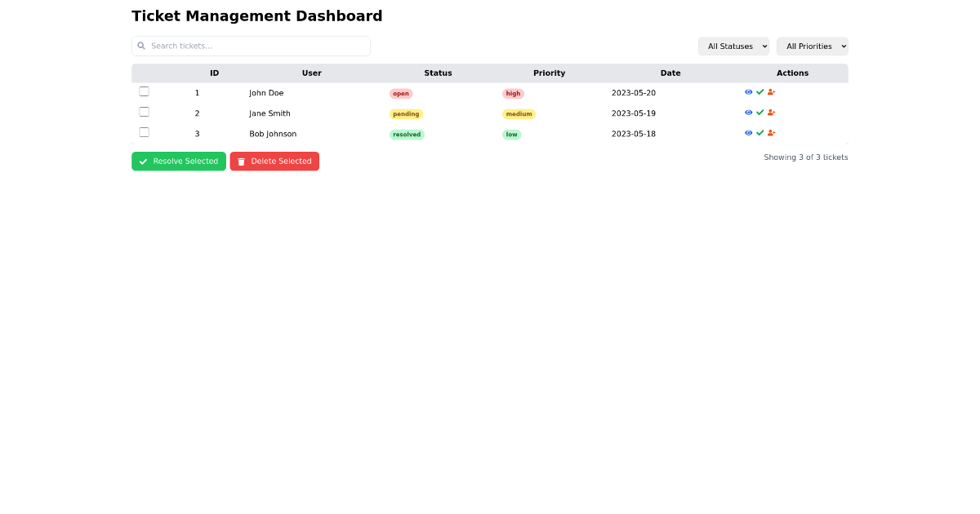
Task: Check the checkbox on John Doe's row
Action: point(145,91)
